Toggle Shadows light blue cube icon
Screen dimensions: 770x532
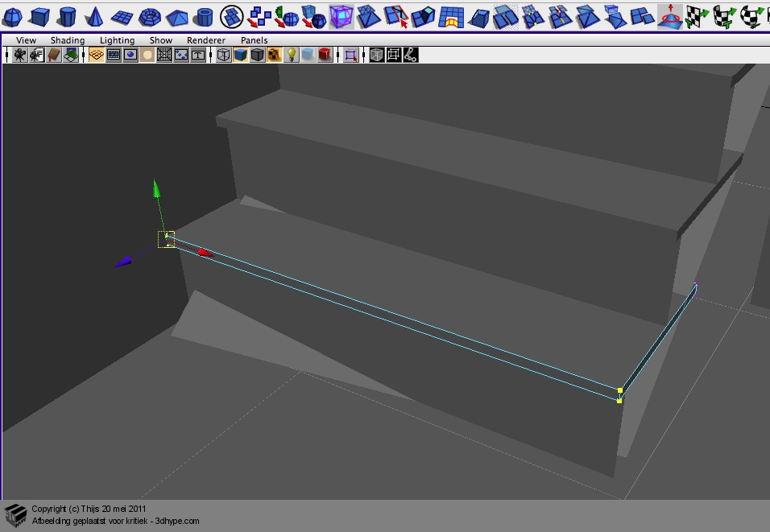click(x=308, y=55)
